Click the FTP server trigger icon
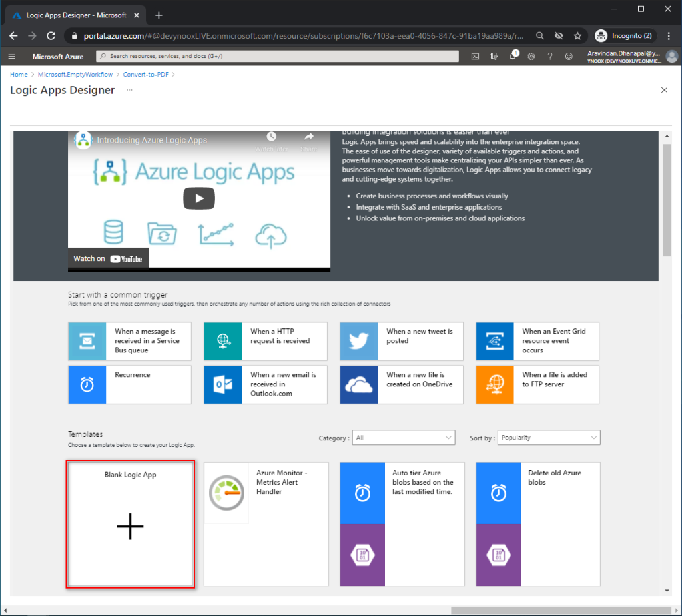 click(494, 384)
